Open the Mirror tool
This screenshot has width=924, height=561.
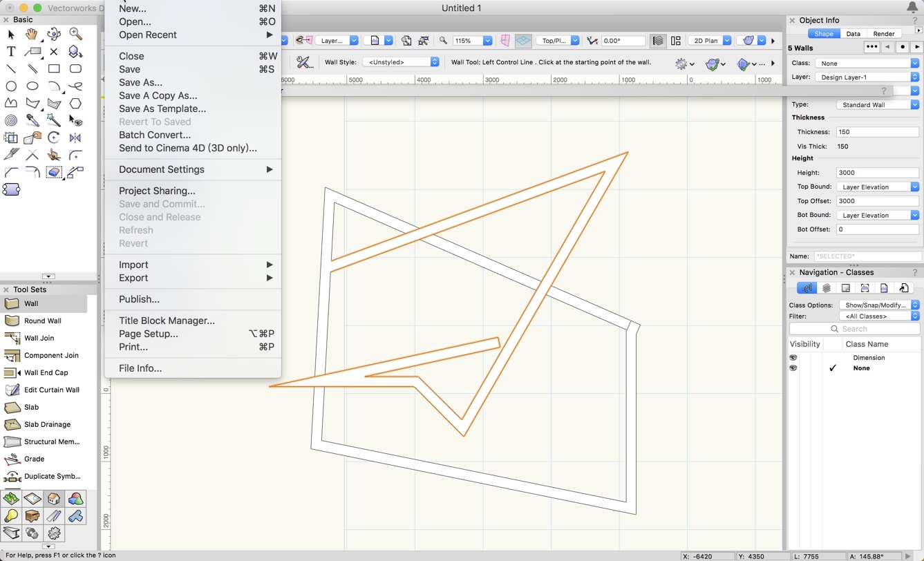75,137
